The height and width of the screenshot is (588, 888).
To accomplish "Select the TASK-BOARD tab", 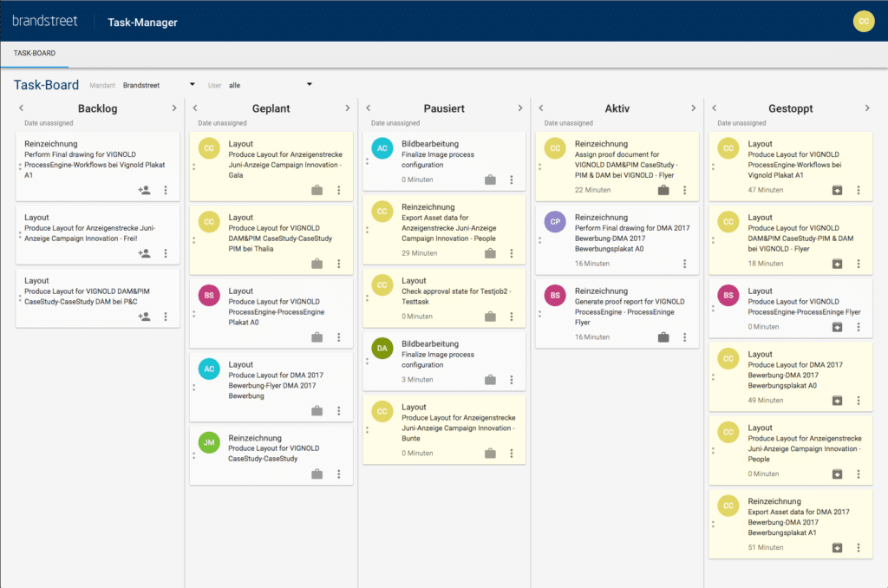I will point(35,54).
